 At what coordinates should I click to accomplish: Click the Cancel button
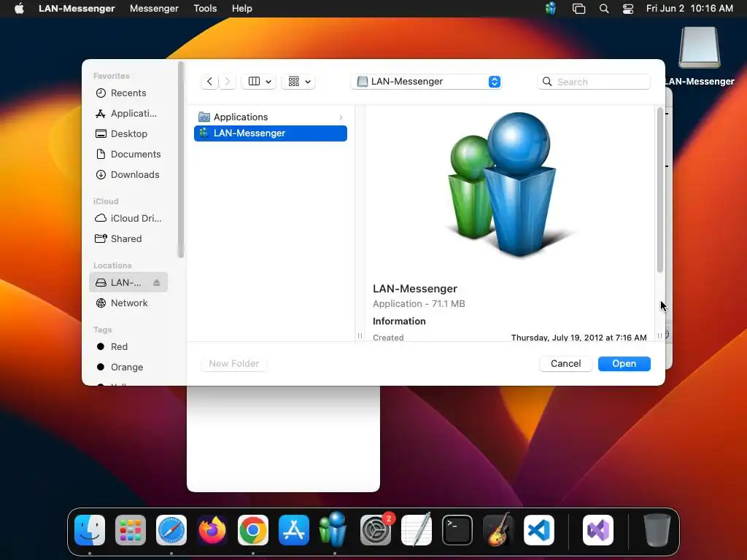565,363
